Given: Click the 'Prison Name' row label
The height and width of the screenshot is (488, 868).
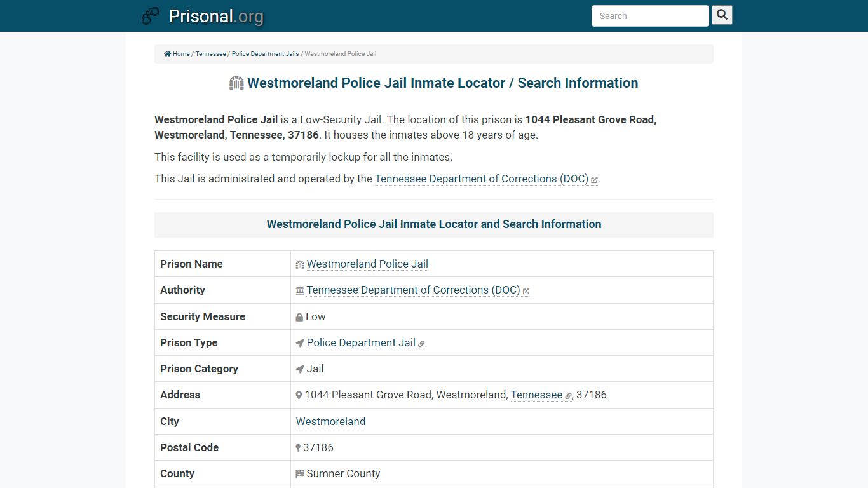Looking at the screenshot, I should (x=191, y=264).
